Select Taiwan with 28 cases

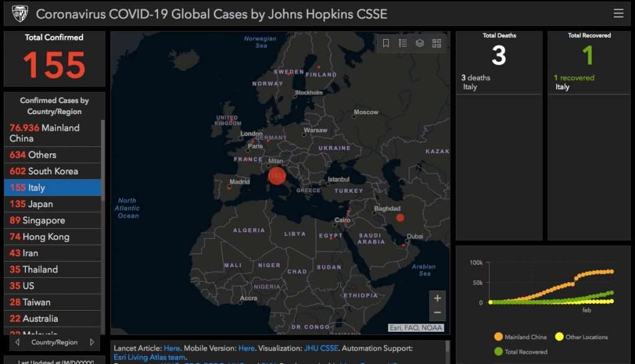(53, 303)
